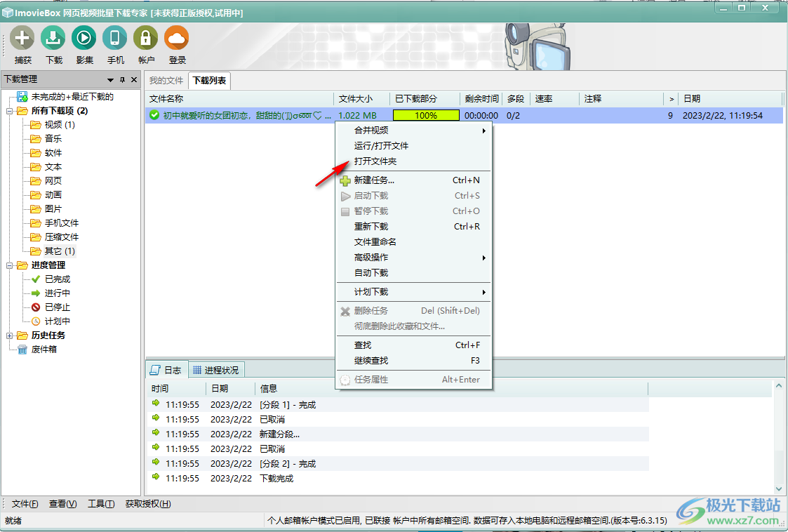The height and width of the screenshot is (532, 788).
Task: Click the 捕获 capture toolbar icon
Action: 22,38
